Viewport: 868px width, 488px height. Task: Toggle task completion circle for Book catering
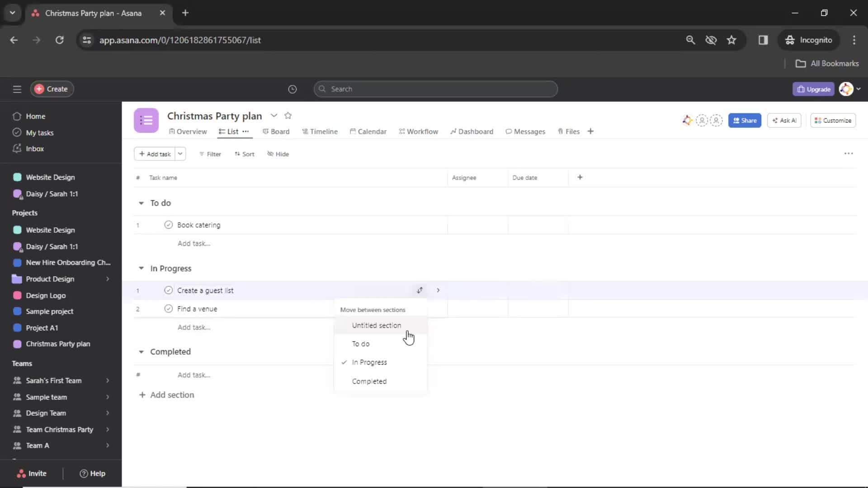coord(168,225)
